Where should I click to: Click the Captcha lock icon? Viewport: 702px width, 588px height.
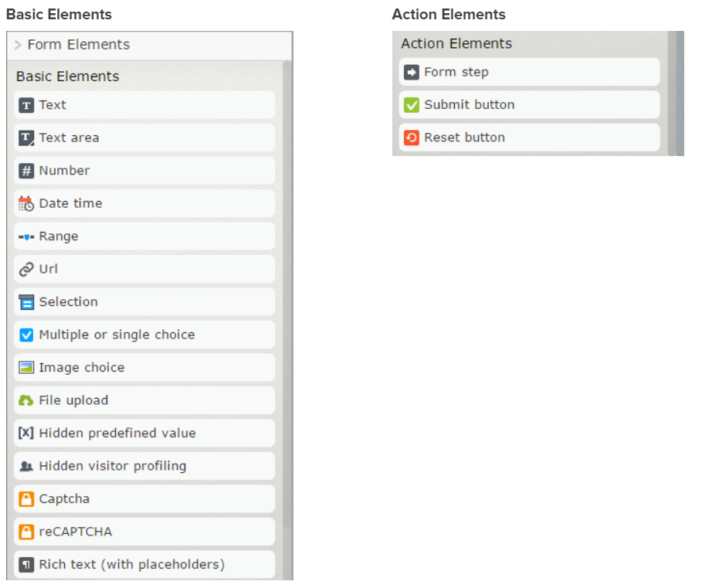[x=26, y=499]
